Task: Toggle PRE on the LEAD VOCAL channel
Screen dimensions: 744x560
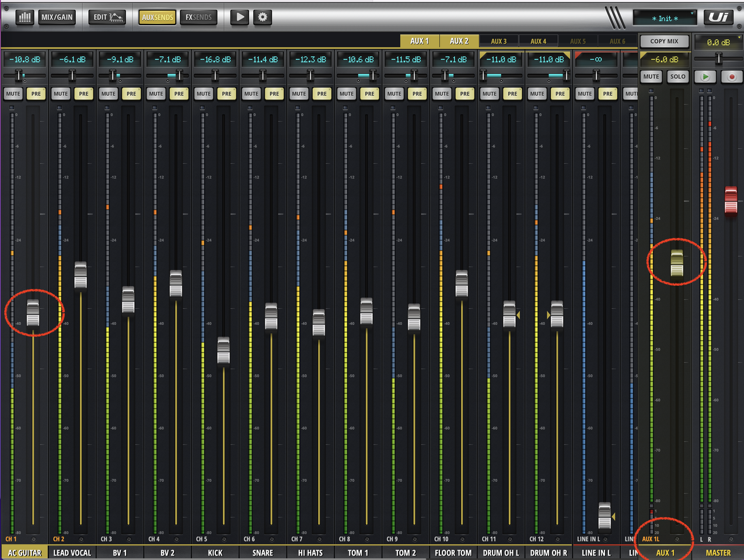Action: coord(84,93)
